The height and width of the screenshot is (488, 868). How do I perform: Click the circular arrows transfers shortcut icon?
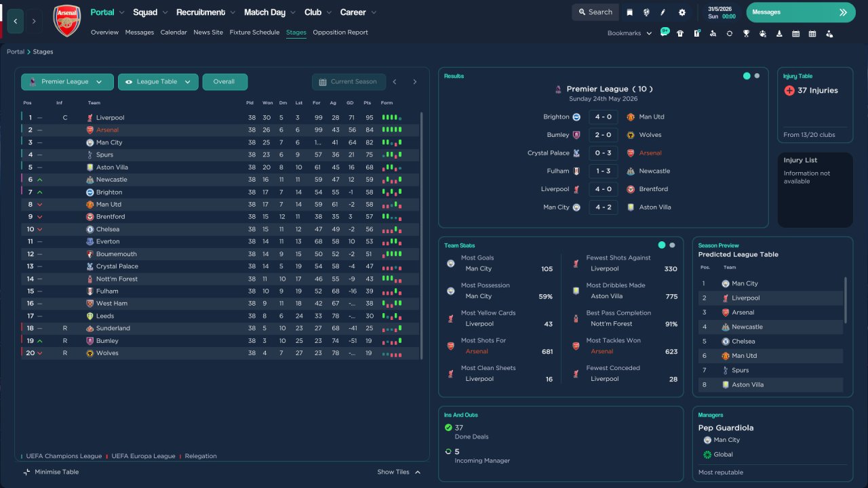point(730,33)
